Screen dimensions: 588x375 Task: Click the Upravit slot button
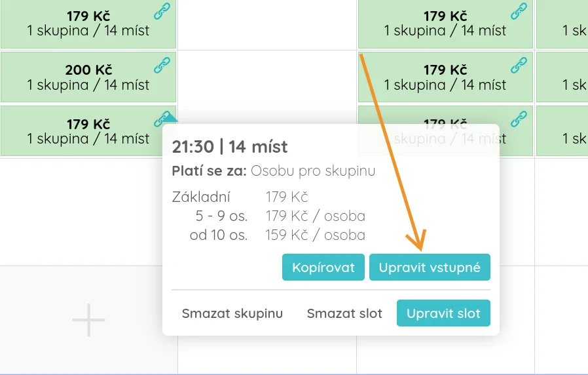coord(443,313)
